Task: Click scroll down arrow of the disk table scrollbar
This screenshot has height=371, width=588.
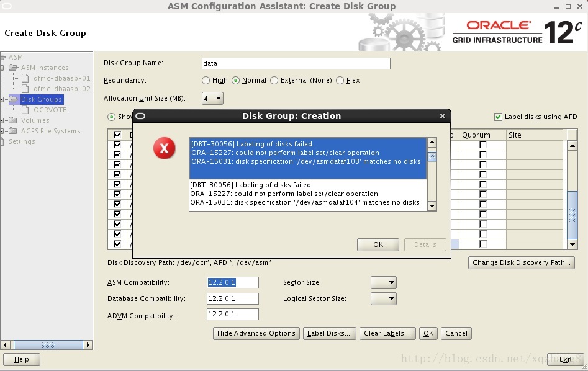Action: pos(572,244)
